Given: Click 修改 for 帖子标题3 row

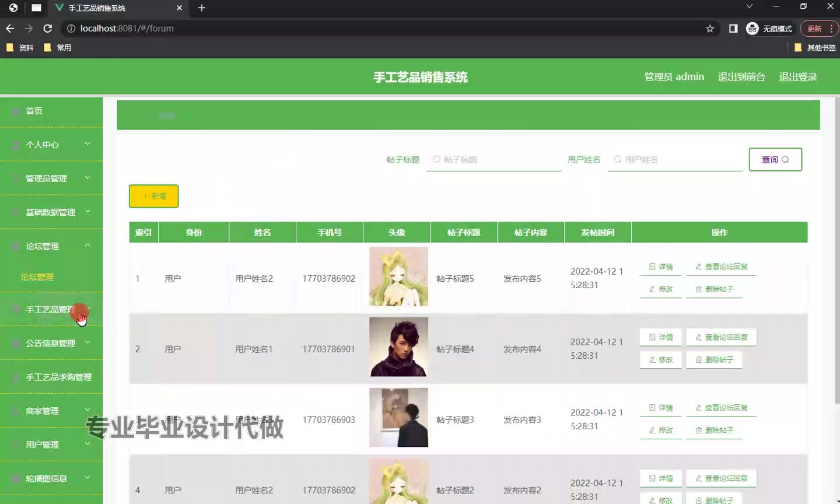Looking at the screenshot, I should pos(661,430).
